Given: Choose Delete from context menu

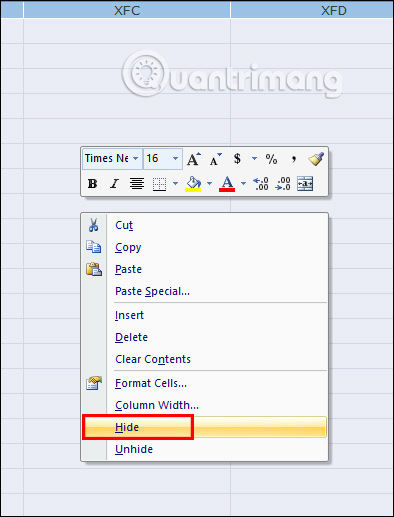Looking at the screenshot, I should point(205,337).
